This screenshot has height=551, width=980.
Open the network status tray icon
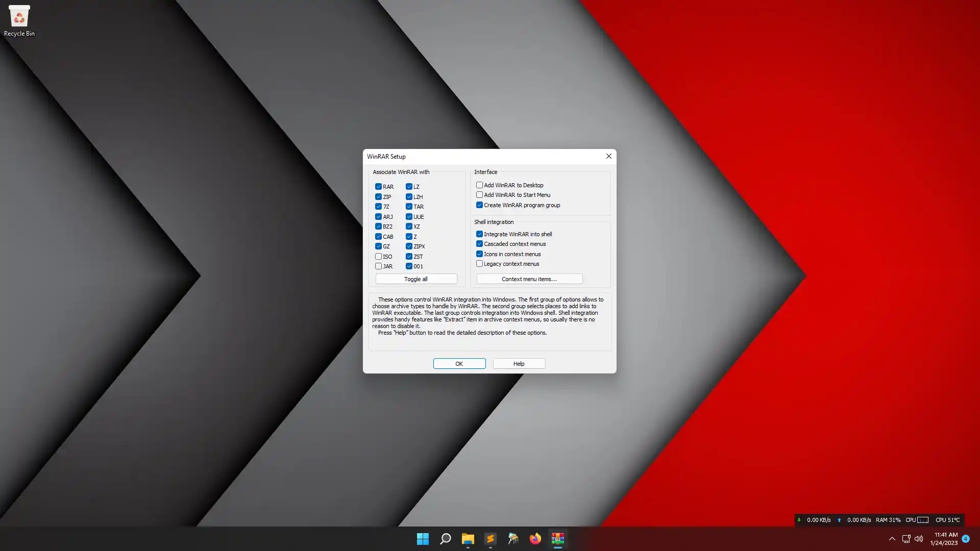[x=906, y=539]
